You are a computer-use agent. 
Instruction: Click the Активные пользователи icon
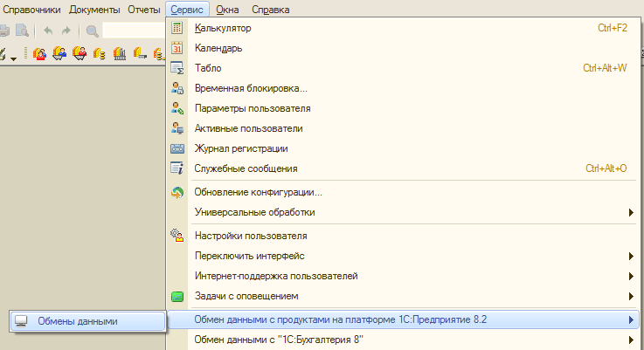click(177, 128)
